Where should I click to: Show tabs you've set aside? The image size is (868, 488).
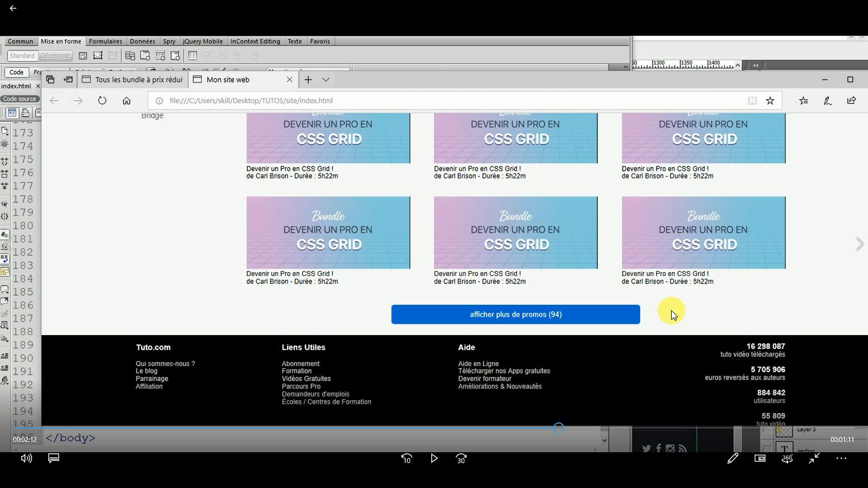(50, 80)
